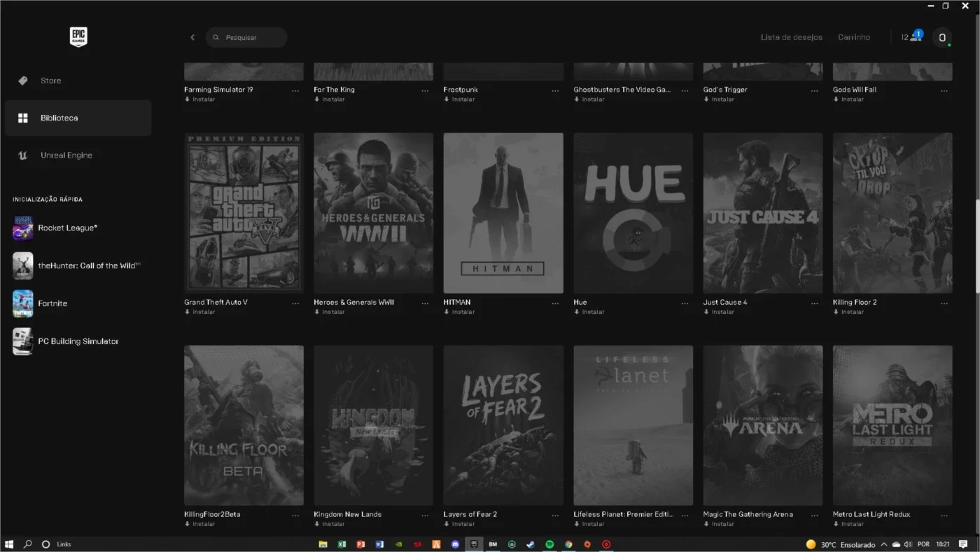Click the volume speaker tray icon

(908, 544)
